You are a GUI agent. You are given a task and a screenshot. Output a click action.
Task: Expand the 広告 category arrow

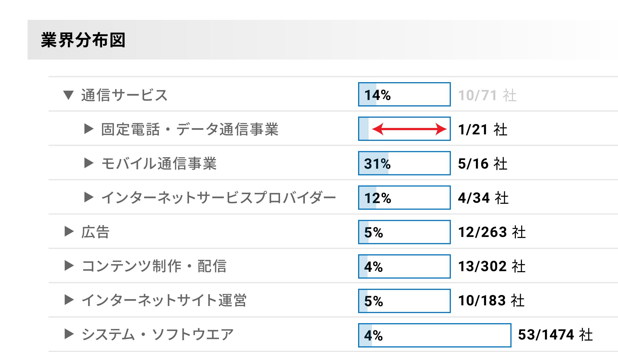pyautogui.click(x=69, y=231)
